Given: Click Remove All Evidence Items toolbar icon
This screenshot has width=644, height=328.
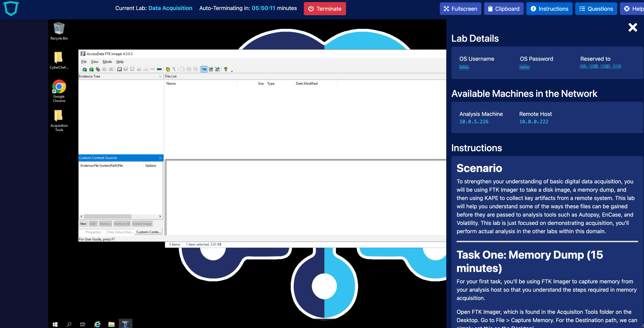Looking at the screenshot, I should point(111,69).
